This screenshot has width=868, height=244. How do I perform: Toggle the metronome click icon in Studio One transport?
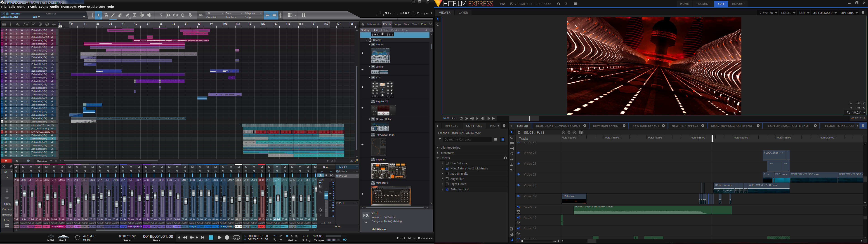point(297,236)
